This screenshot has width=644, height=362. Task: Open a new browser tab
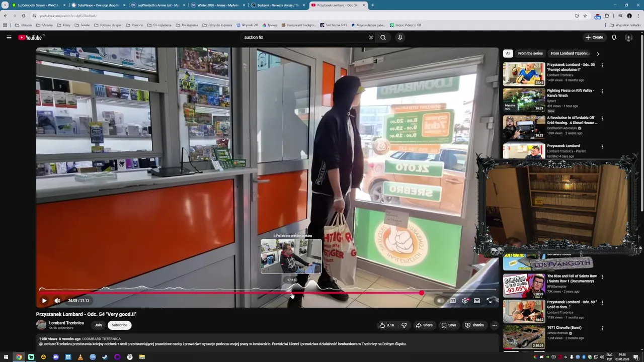pyautogui.click(x=372, y=5)
